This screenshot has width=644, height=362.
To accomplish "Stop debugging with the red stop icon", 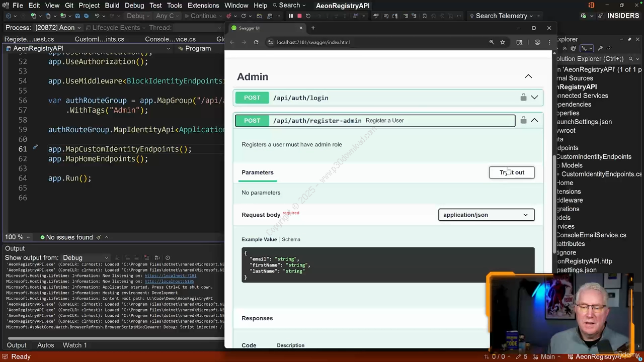I will (299, 16).
